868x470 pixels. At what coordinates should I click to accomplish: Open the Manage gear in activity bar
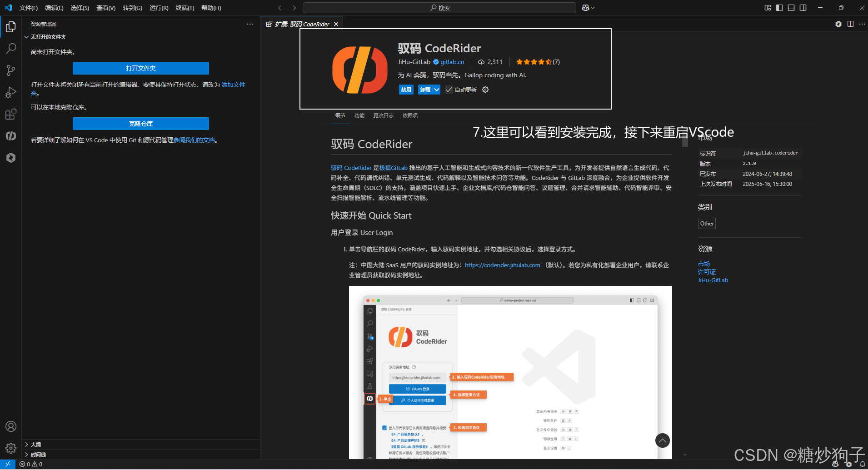pyautogui.click(x=11, y=448)
